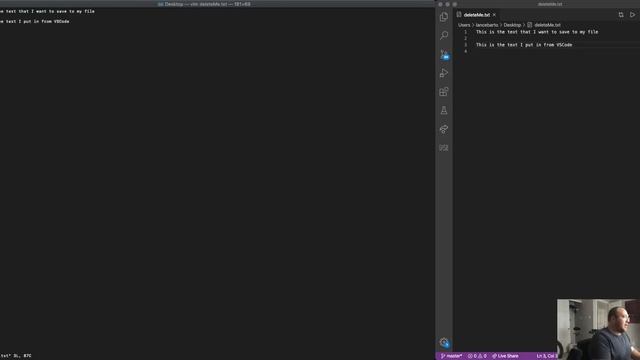Open the Testing flask view
640x360 pixels.
[x=444, y=110]
